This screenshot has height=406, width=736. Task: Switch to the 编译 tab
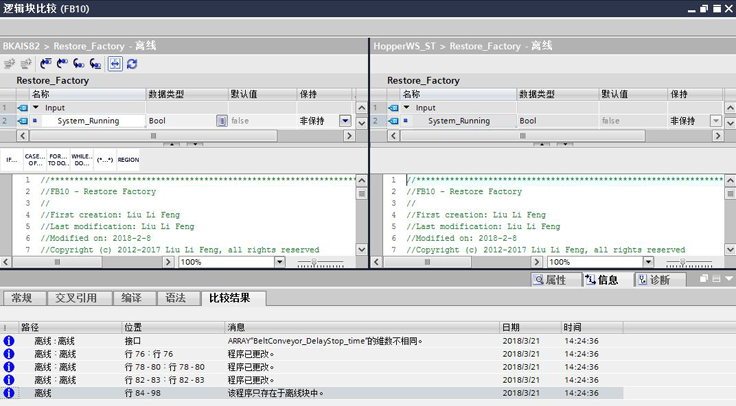point(131,298)
